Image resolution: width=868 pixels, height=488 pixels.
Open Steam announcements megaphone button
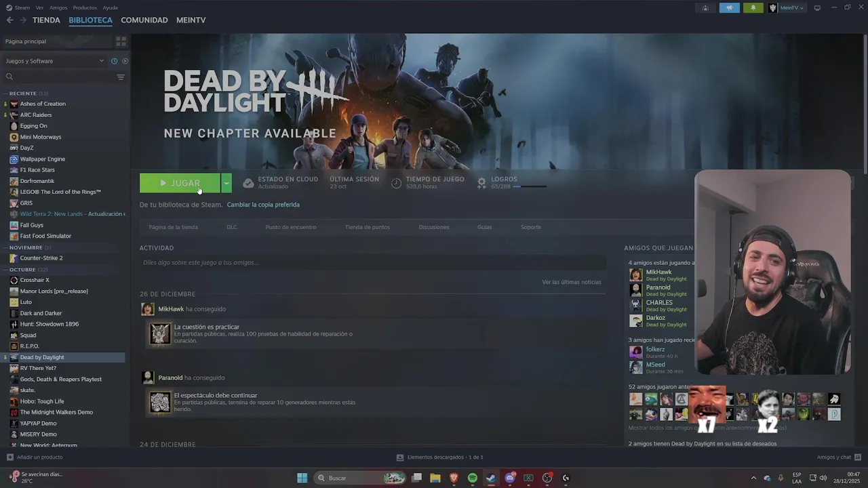730,8
